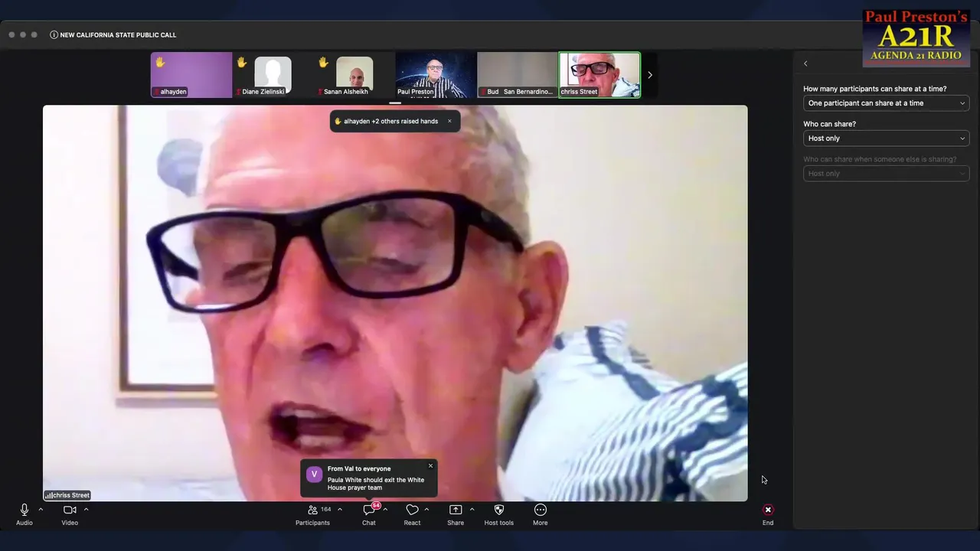The image size is (980, 551).
Task: Expand audio options caret
Action: 41,510
